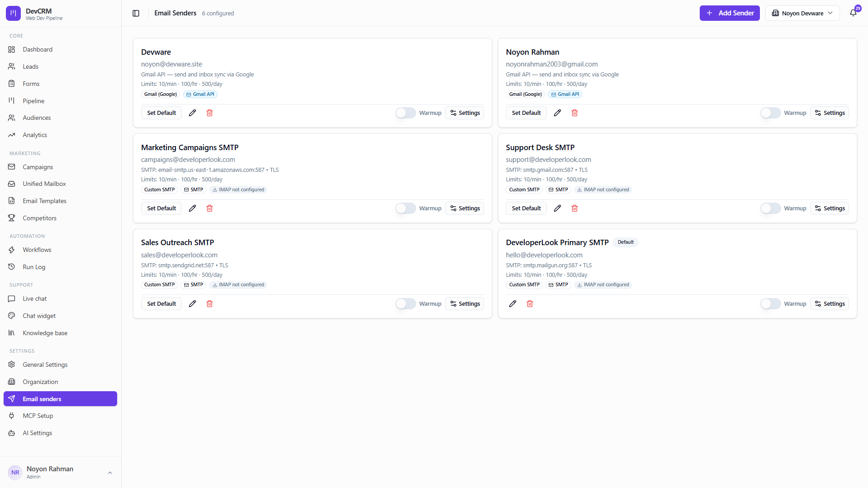Screen dimensions: 868x488
Task: Delete the Noyon Rahman sender
Action: pyautogui.click(x=574, y=113)
